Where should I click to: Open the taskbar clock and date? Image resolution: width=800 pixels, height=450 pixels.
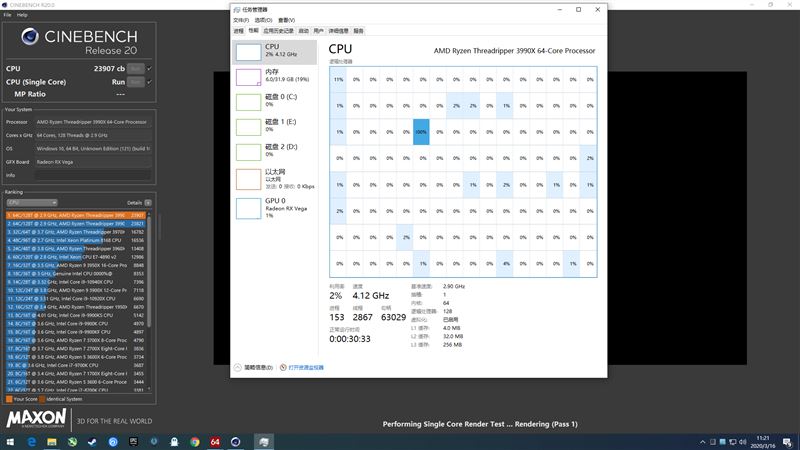(763, 442)
